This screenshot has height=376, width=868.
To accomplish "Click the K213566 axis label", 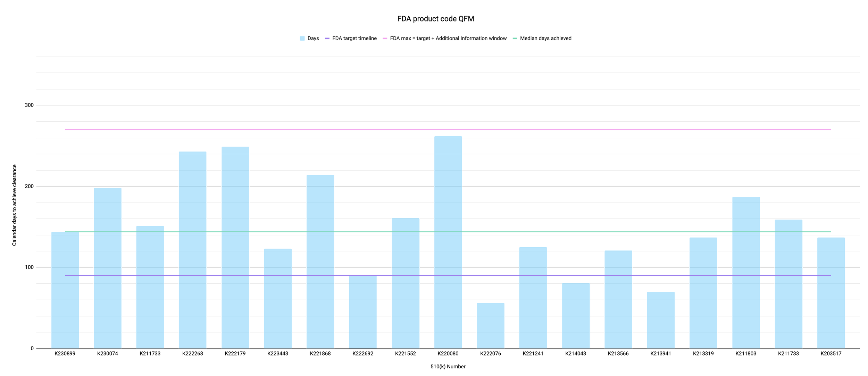I will pyautogui.click(x=618, y=354).
